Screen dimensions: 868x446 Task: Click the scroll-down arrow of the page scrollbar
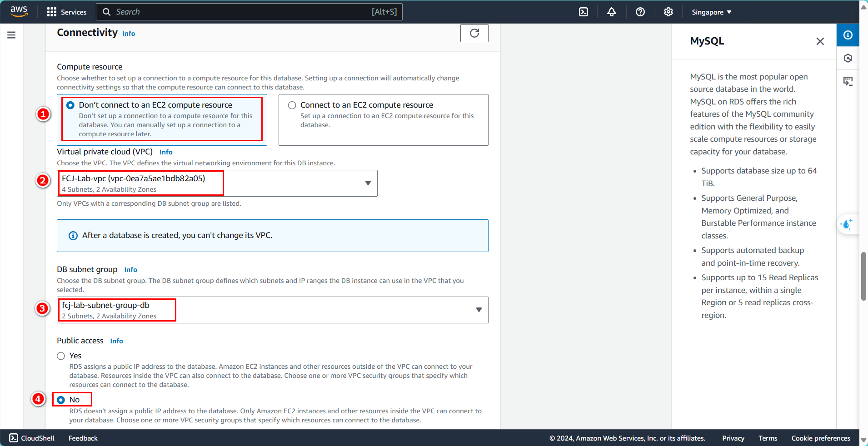pos(863,440)
